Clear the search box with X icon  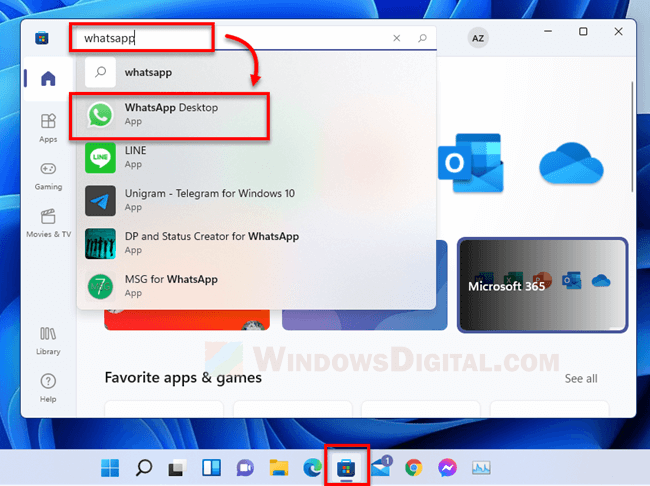(x=397, y=38)
